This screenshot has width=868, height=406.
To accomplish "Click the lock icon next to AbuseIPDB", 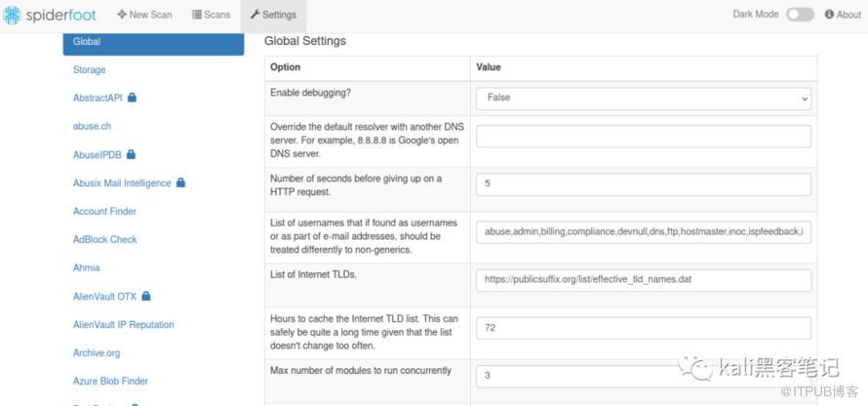I will point(131,154).
